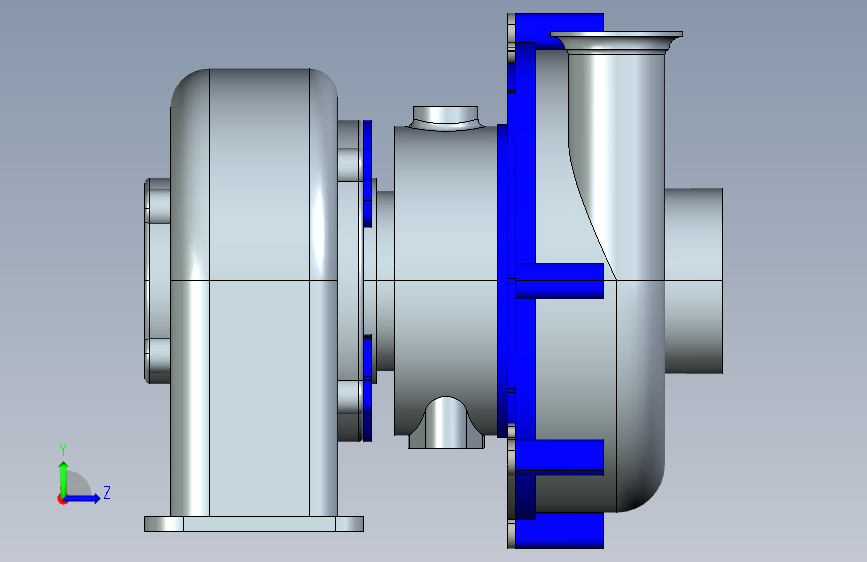The image size is (867, 562).
Task: Select the flared rim of the elbow pipe
Action: pyautogui.click(x=617, y=42)
